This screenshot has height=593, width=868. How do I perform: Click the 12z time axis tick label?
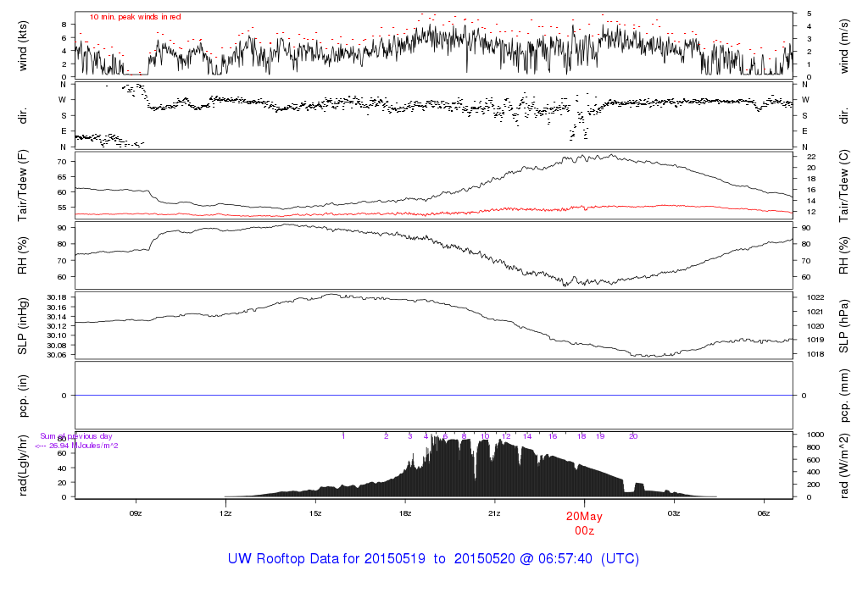coord(225,513)
